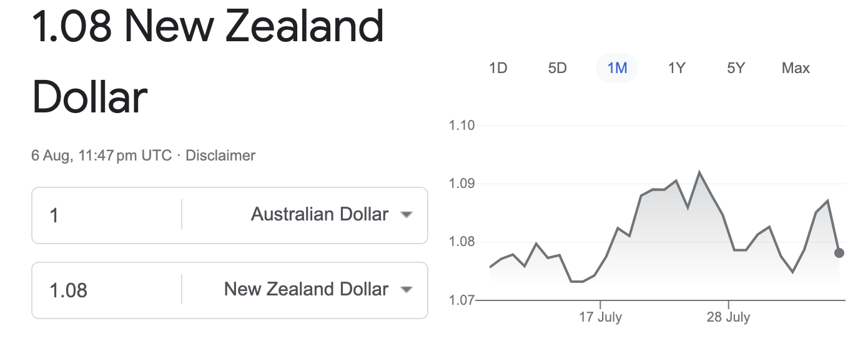Click the current-value dot on chart
868x351 pixels.
point(839,253)
